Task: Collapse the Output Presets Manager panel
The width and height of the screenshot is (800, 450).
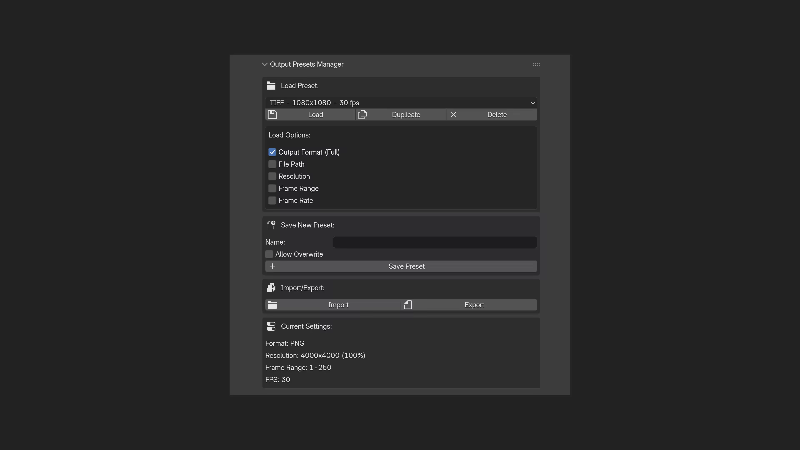Action: [x=265, y=64]
